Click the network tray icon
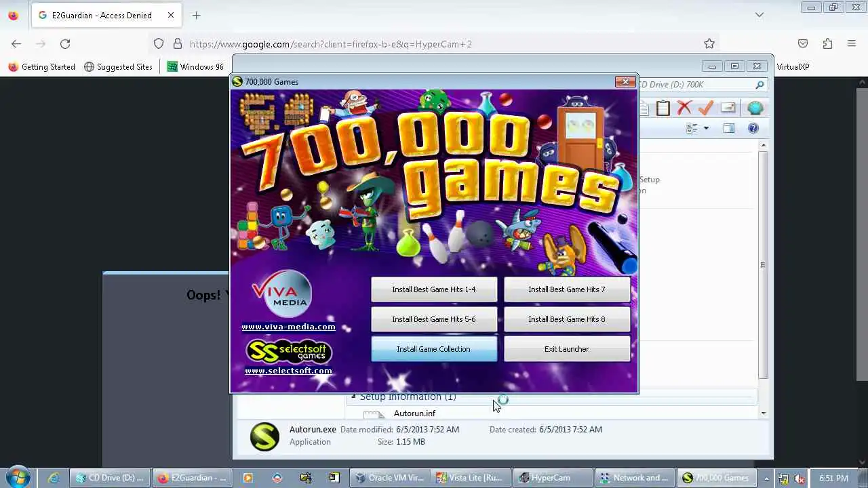 783,479
